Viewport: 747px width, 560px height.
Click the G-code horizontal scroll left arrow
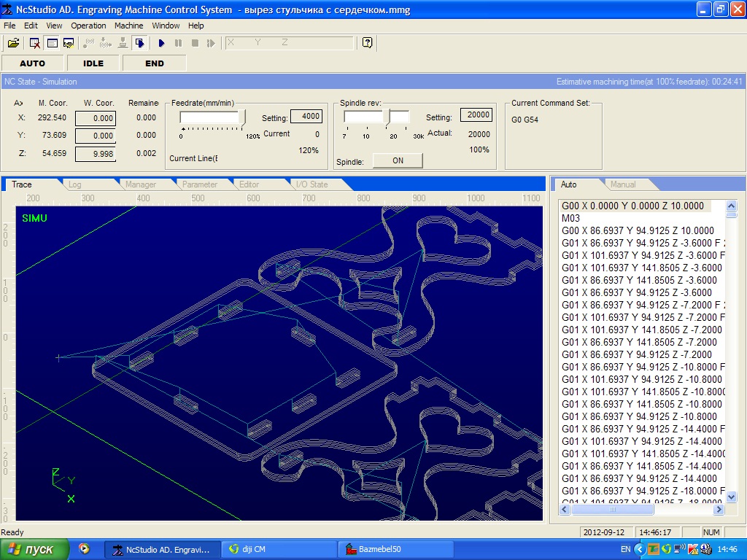(565, 509)
